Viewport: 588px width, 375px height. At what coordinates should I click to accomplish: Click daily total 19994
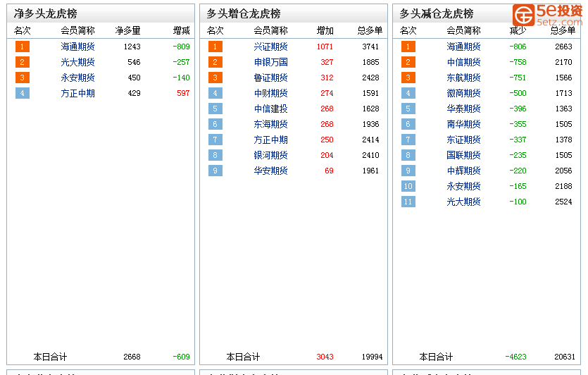point(373,357)
